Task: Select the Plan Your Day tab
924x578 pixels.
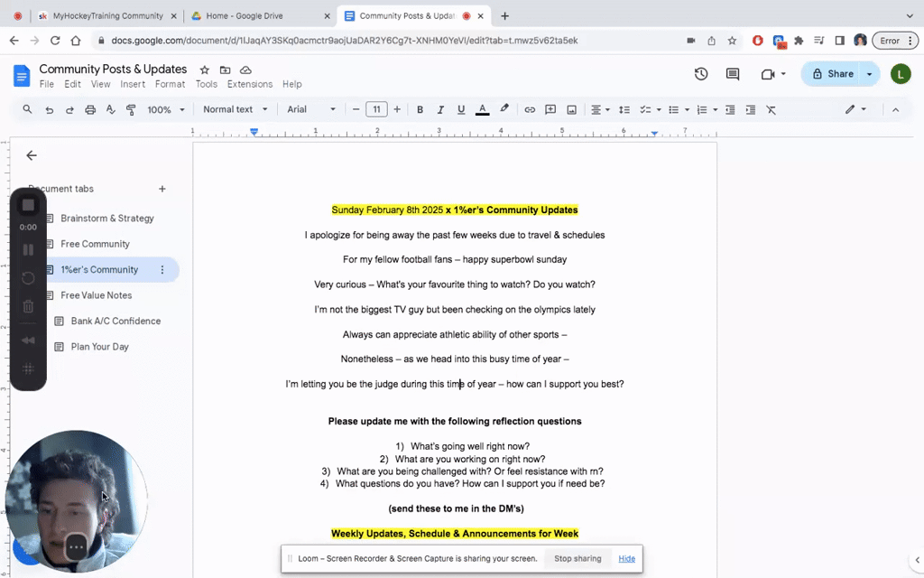Action: tap(99, 346)
